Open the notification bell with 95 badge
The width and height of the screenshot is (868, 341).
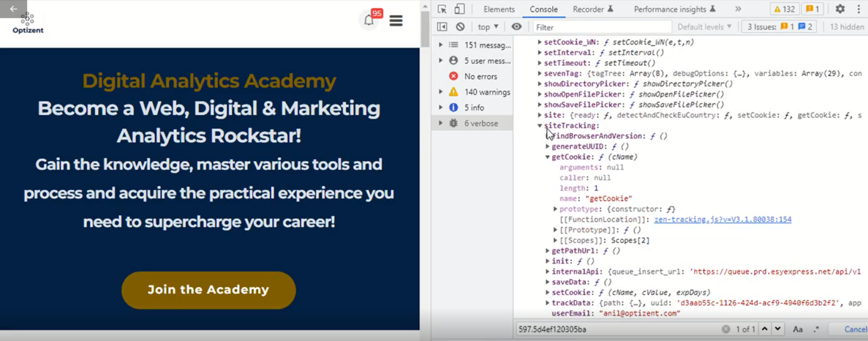pyautogui.click(x=369, y=21)
